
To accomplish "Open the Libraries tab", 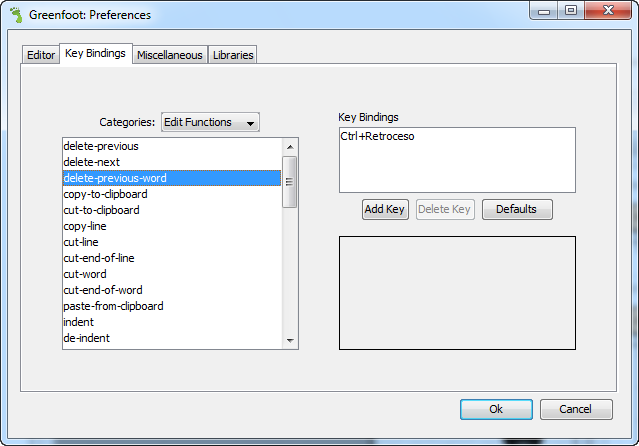I will [x=233, y=55].
